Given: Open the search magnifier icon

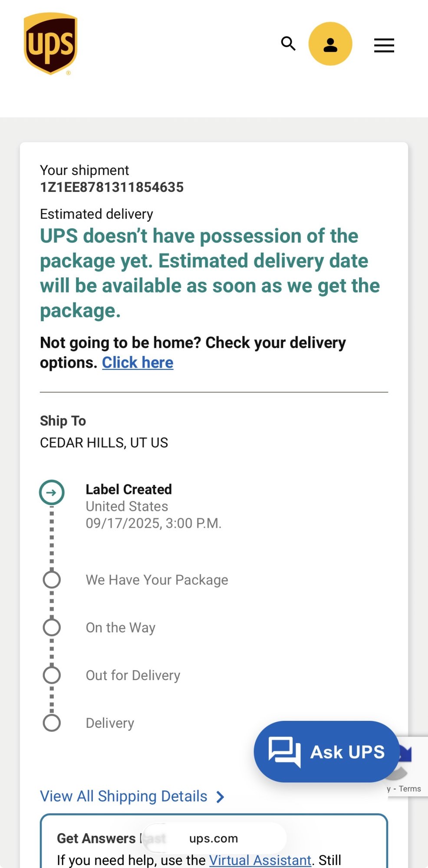Looking at the screenshot, I should tap(288, 44).
